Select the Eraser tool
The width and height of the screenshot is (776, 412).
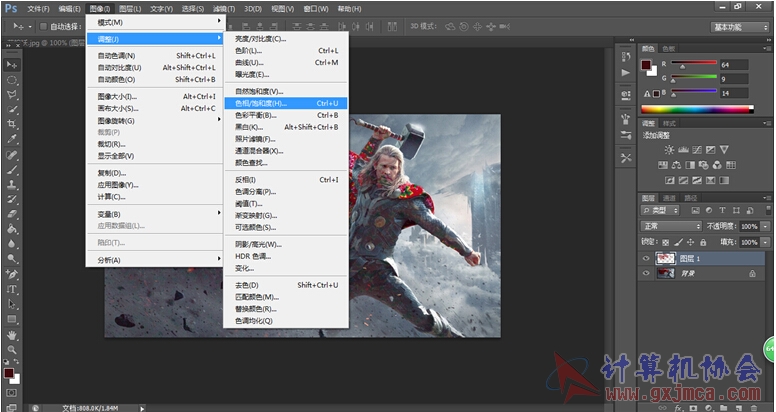click(11, 214)
